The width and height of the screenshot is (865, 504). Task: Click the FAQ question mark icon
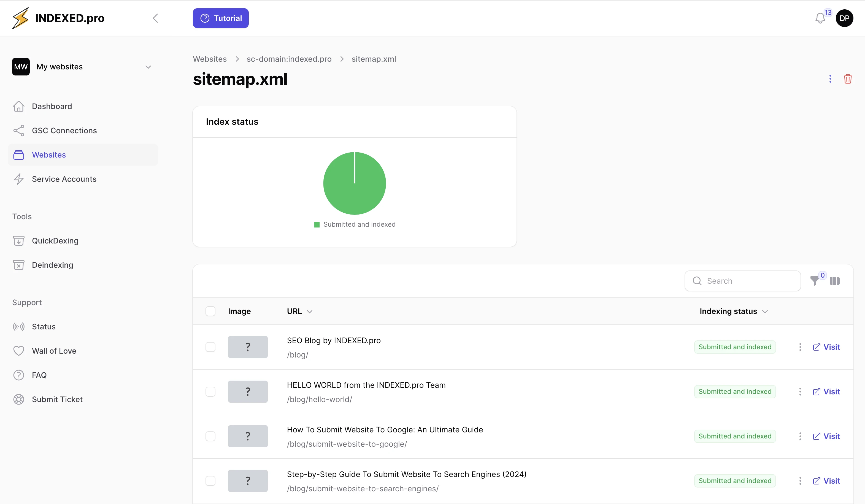(18, 375)
